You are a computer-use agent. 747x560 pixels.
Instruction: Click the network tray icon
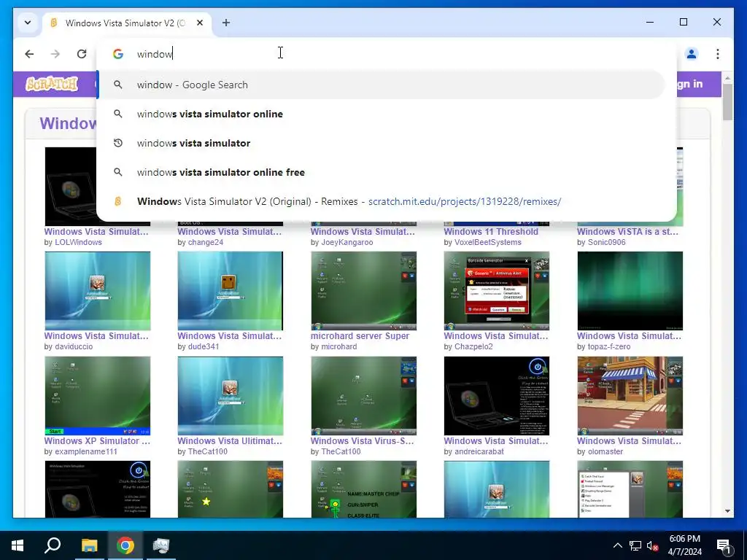click(x=635, y=545)
